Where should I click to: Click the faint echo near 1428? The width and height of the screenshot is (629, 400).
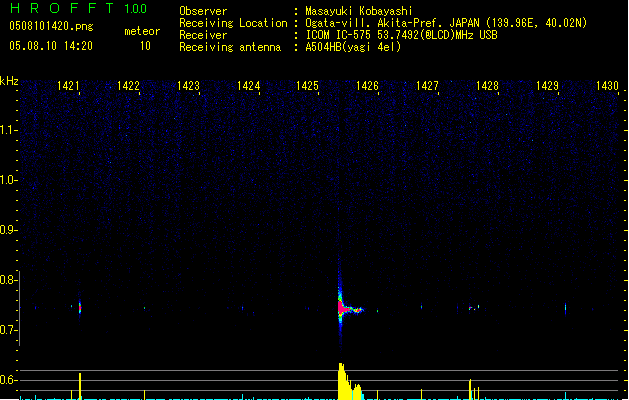pyautogui.click(x=474, y=308)
